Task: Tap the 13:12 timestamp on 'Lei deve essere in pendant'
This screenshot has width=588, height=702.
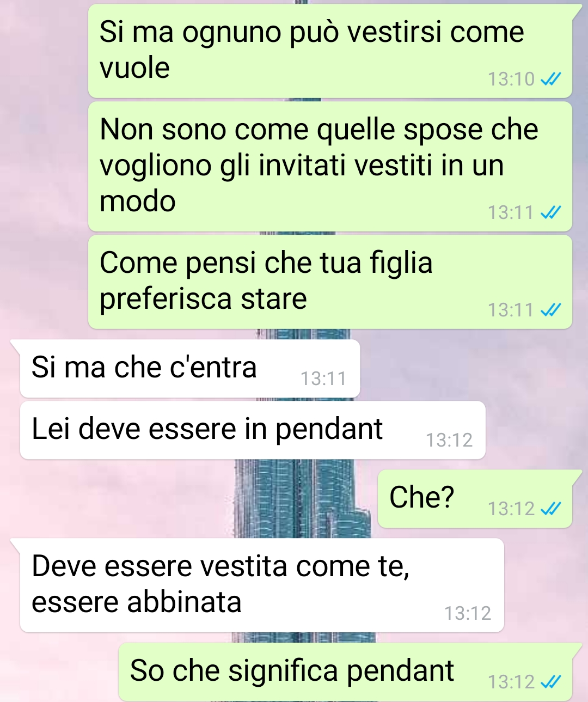Action: pyautogui.click(x=449, y=440)
